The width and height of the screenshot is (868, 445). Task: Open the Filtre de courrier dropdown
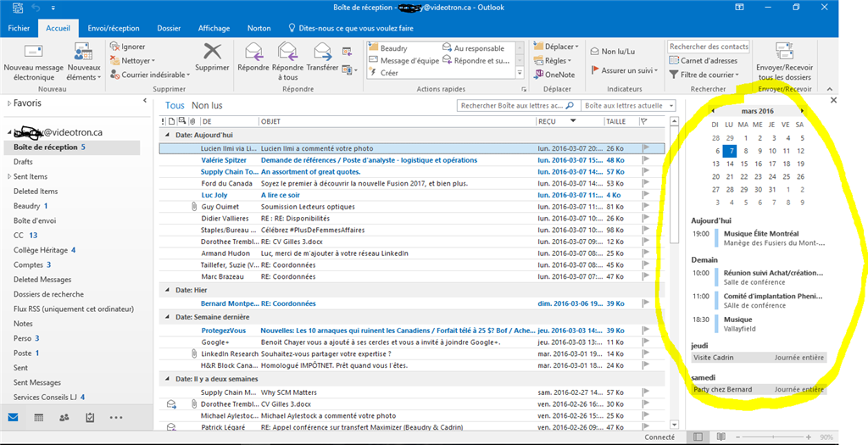704,75
